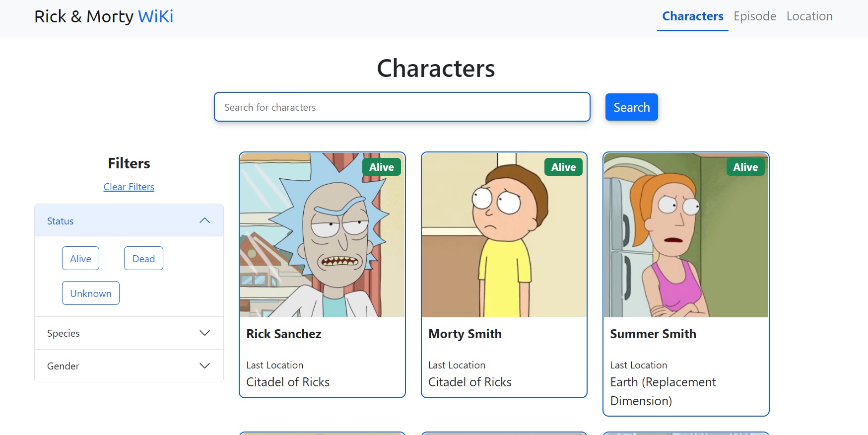The width and height of the screenshot is (868, 435).
Task: Toggle the Unknown status filter
Action: (x=91, y=293)
